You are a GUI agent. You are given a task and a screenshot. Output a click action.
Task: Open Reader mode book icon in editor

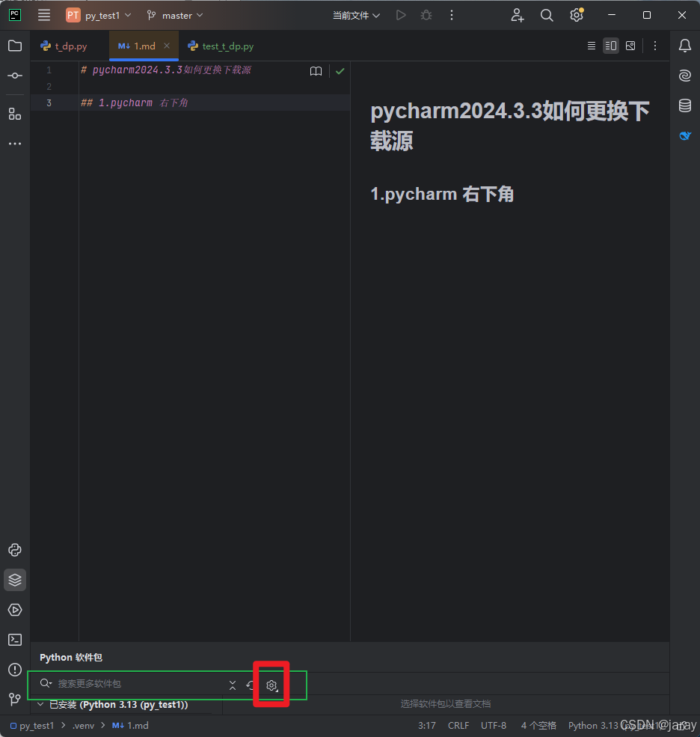click(316, 71)
